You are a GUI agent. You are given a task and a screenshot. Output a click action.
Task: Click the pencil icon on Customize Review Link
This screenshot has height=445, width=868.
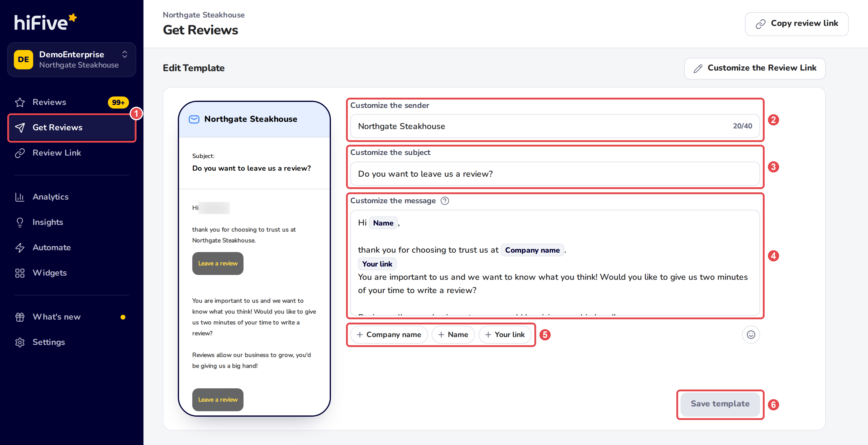(x=698, y=68)
